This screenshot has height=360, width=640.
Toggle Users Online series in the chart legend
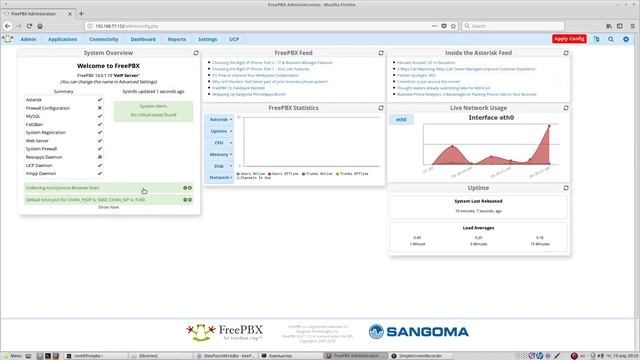tap(251, 173)
